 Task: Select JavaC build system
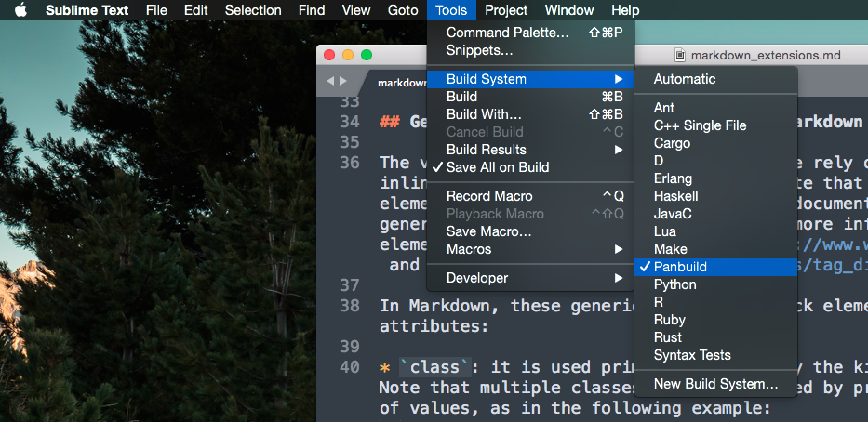(715, 214)
